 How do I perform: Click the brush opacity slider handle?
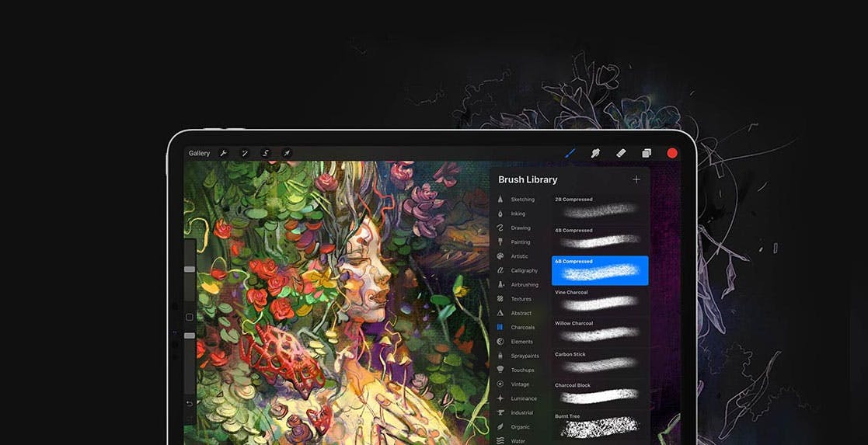coord(190,336)
